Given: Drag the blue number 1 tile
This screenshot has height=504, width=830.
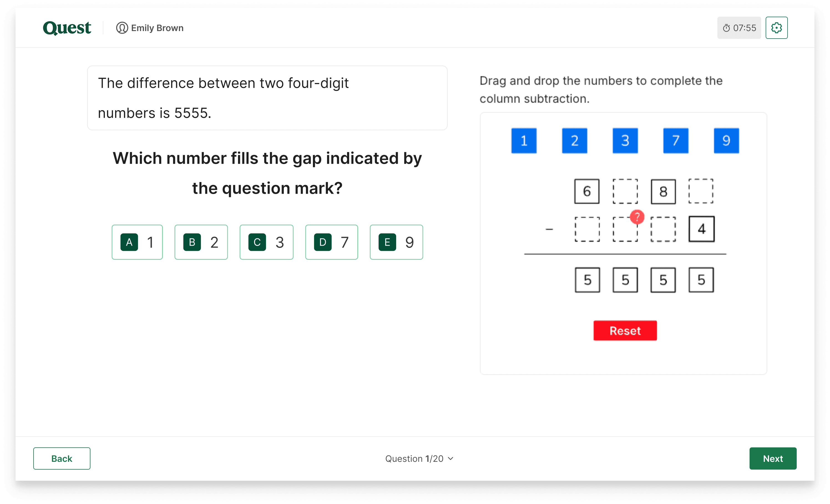Looking at the screenshot, I should (523, 140).
